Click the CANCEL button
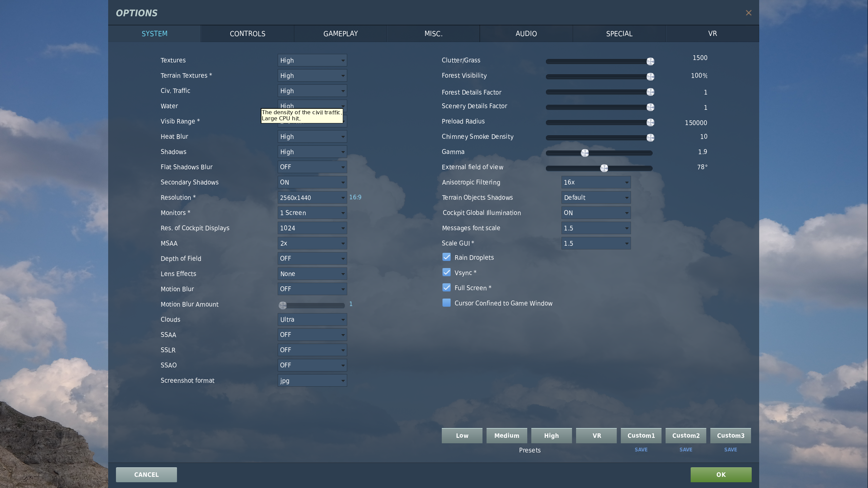The width and height of the screenshot is (868, 488). pos(146,474)
